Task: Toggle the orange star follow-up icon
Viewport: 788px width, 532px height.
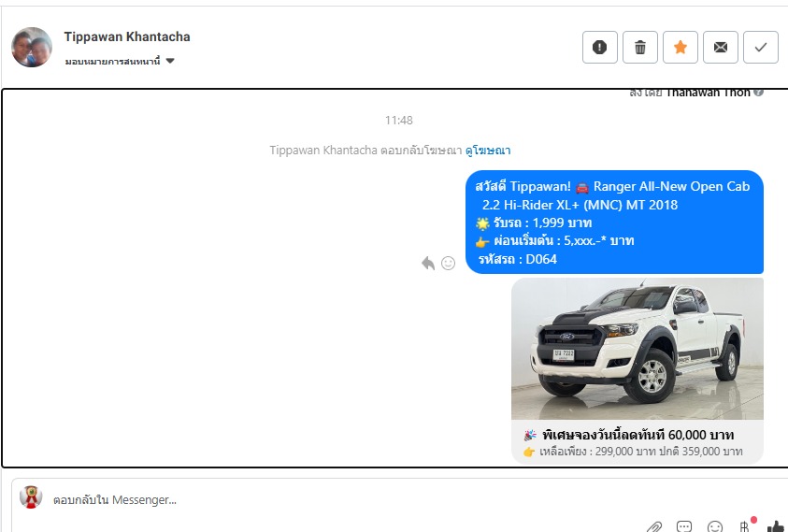Action: coord(680,48)
